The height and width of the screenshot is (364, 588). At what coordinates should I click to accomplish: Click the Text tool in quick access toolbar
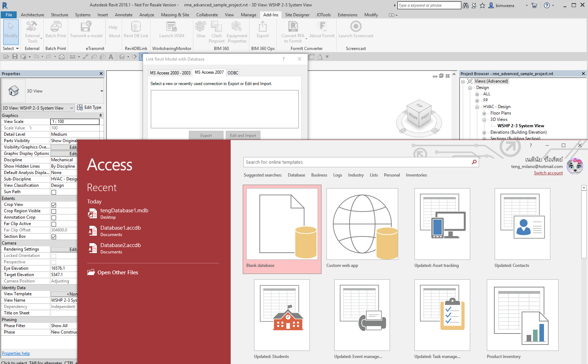[x=111, y=57]
